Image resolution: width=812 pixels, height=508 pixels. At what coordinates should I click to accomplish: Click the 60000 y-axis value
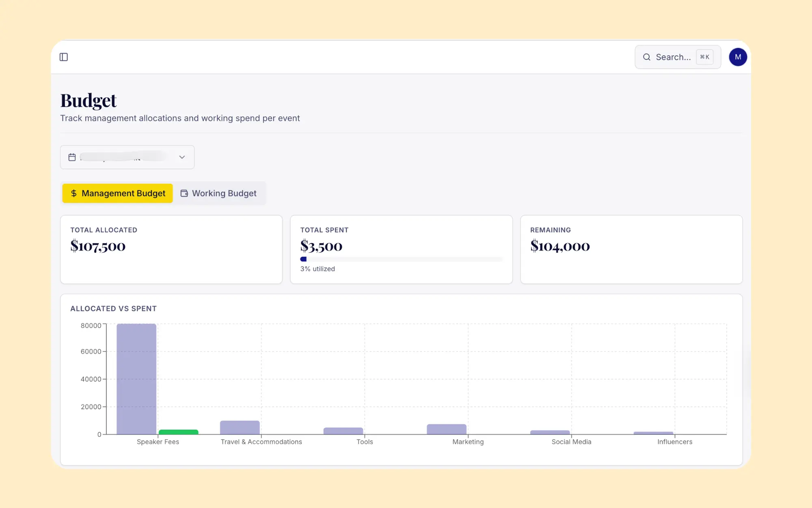(91, 352)
